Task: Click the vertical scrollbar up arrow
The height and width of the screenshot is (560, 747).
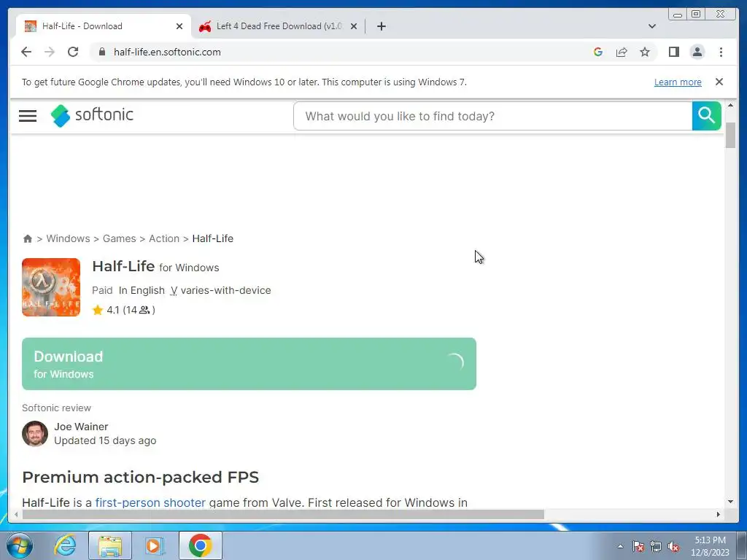Action: point(730,105)
